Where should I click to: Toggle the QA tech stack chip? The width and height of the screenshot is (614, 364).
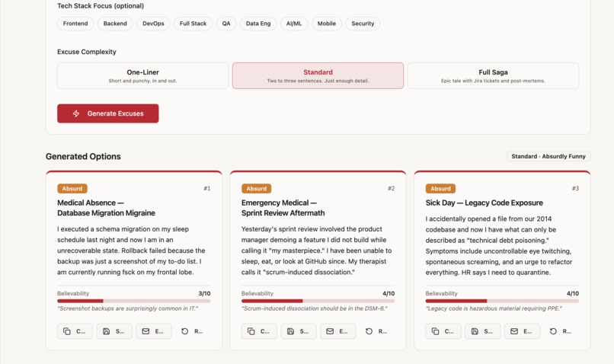(226, 24)
